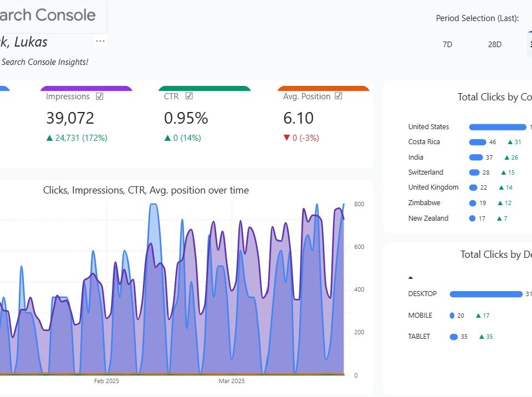Click the New Zealand row entry
Viewport: 532px width, 397px height.
point(428,218)
